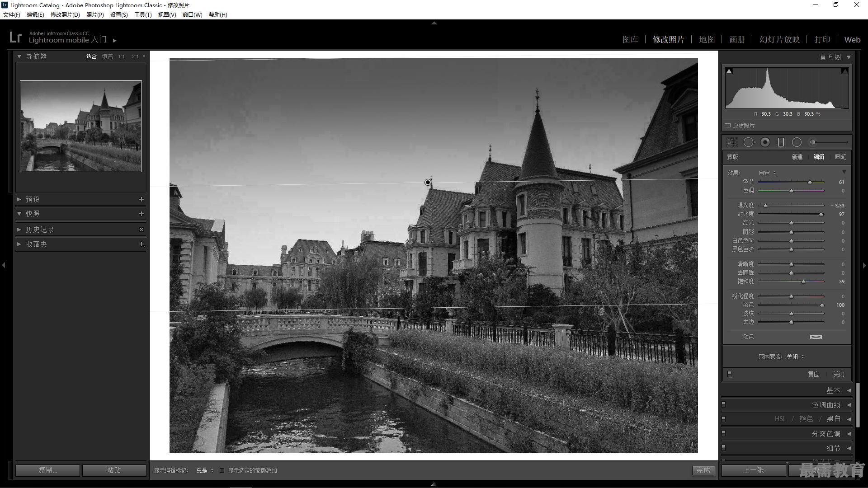This screenshot has height=488, width=868.
Task: Click the 粘贴 button
Action: (114, 470)
